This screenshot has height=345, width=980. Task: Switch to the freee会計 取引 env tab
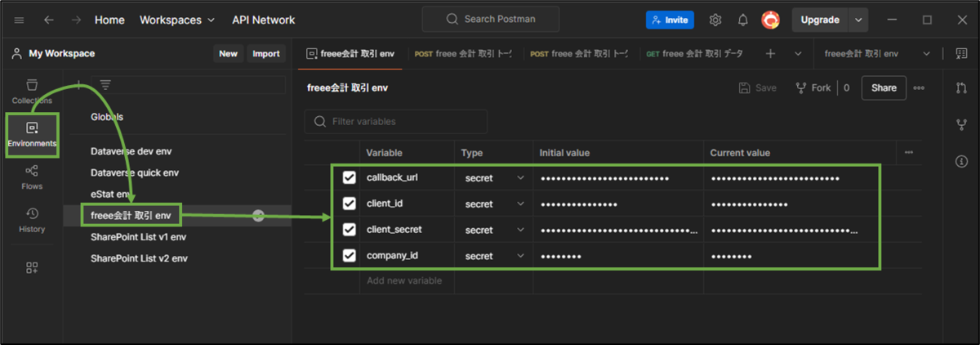351,54
